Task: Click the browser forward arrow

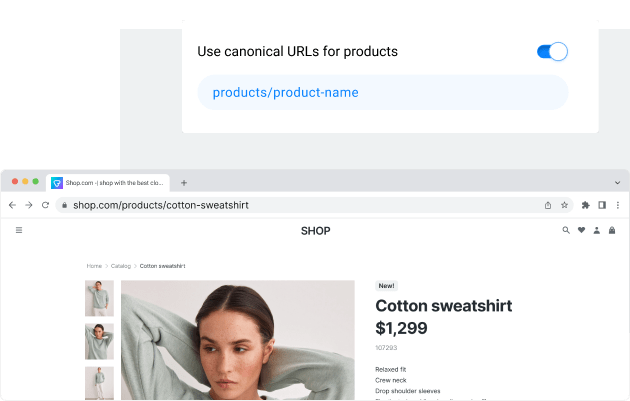Action: [29, 205]
